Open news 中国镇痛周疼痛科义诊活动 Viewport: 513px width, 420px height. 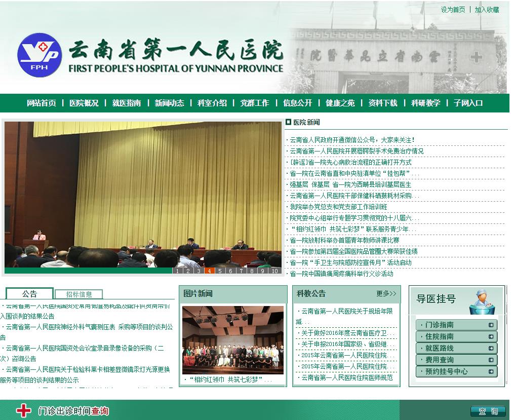pyautogui.click(x=341, y=274)
